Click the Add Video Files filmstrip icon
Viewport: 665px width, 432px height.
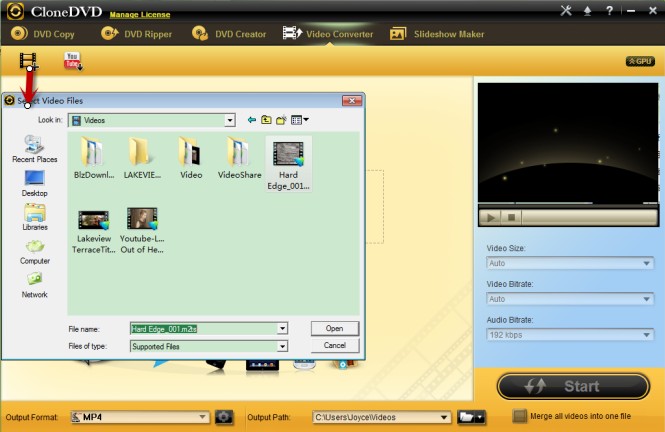[28, 61]
